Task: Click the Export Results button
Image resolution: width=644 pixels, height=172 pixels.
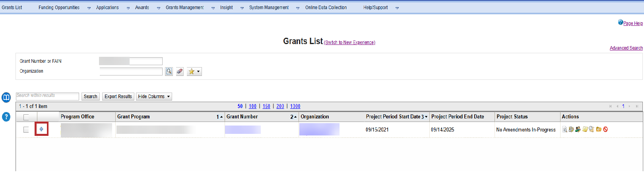Action: (118, 97)
